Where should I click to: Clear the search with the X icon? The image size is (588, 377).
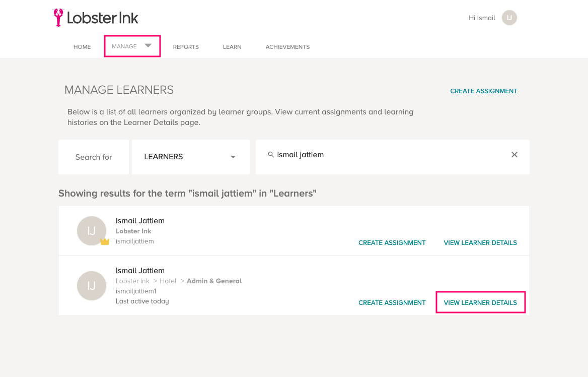pyautogui.click(x=514, y=155)
